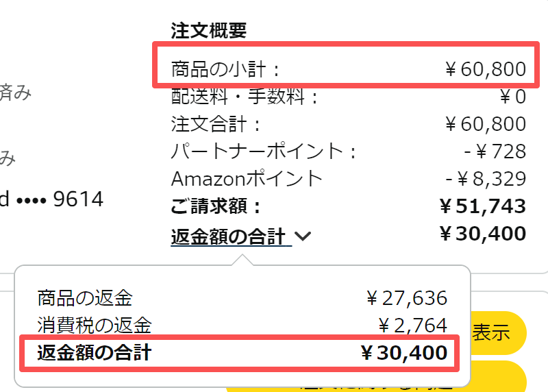
Task: Click the bold ご請求額 label
Action: click(216, 206)
